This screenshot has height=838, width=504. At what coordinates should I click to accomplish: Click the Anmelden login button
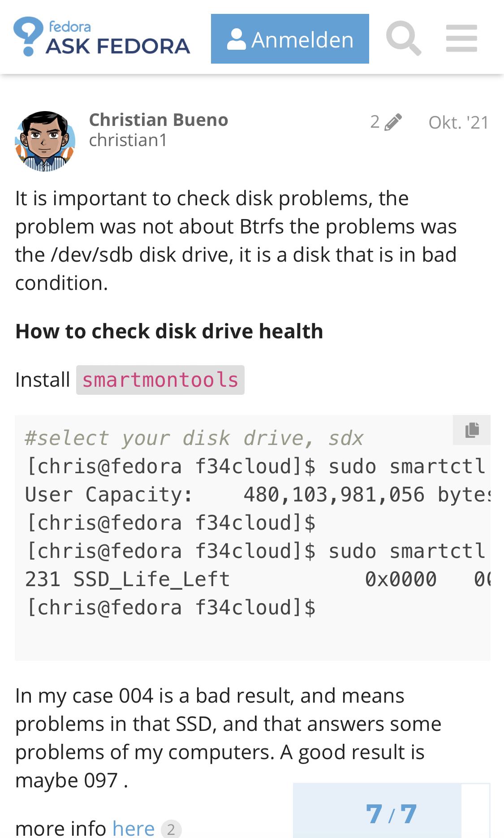click(290, 39)
